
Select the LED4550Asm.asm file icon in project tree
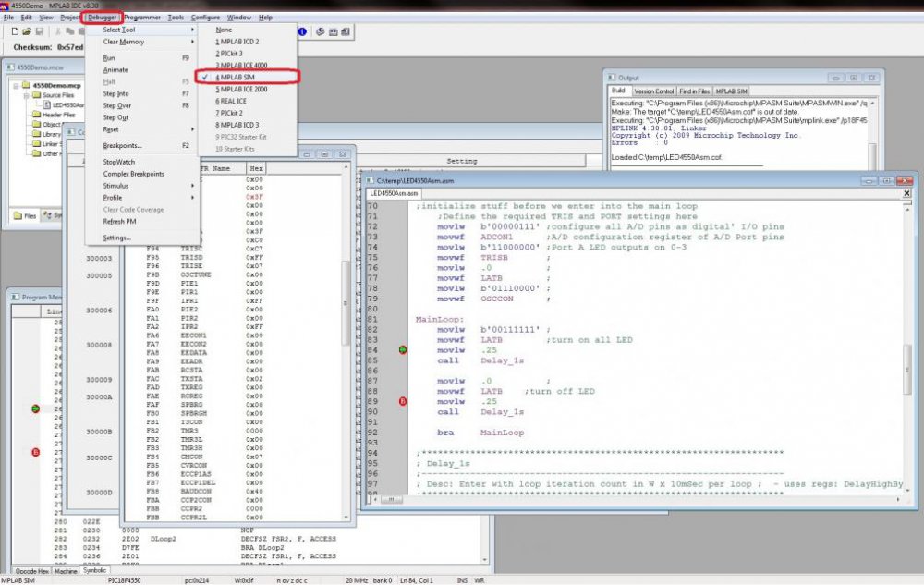click(46, 104)
